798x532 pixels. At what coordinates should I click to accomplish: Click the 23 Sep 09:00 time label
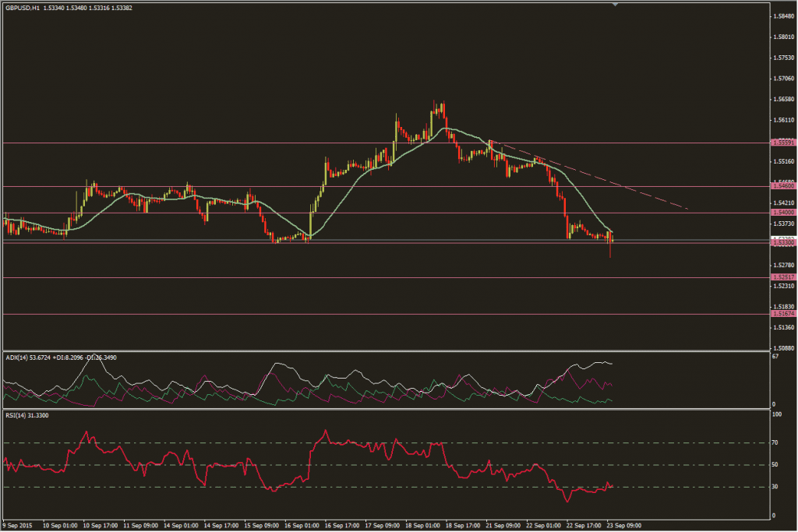click(x=624, y=526)
